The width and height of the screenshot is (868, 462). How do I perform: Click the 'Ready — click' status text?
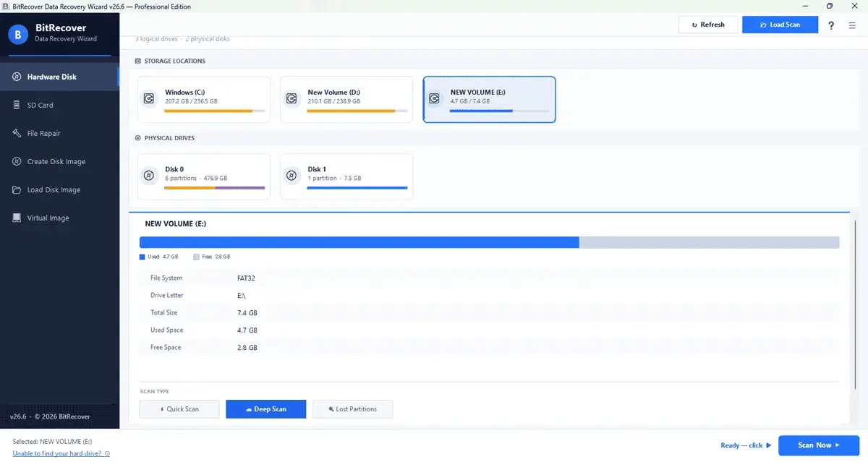point(741,445)
